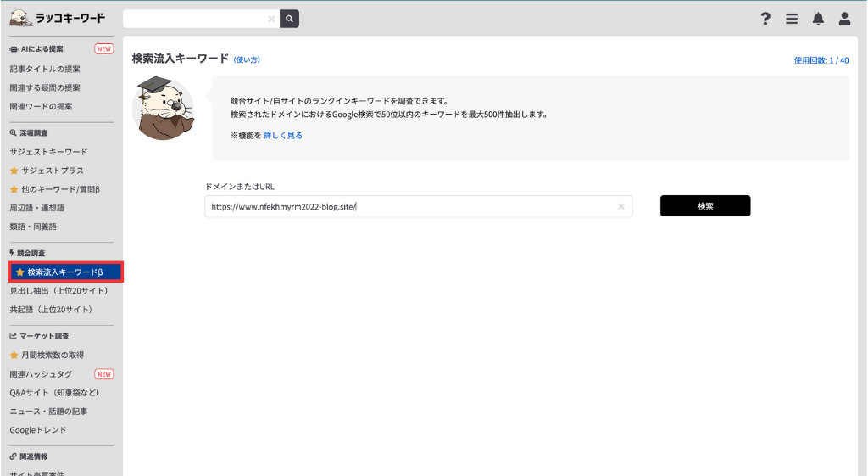This screenshot has width=868, height=476.
Task: Select 類語・同義語 in sidebar
Action: pos(33,227)
